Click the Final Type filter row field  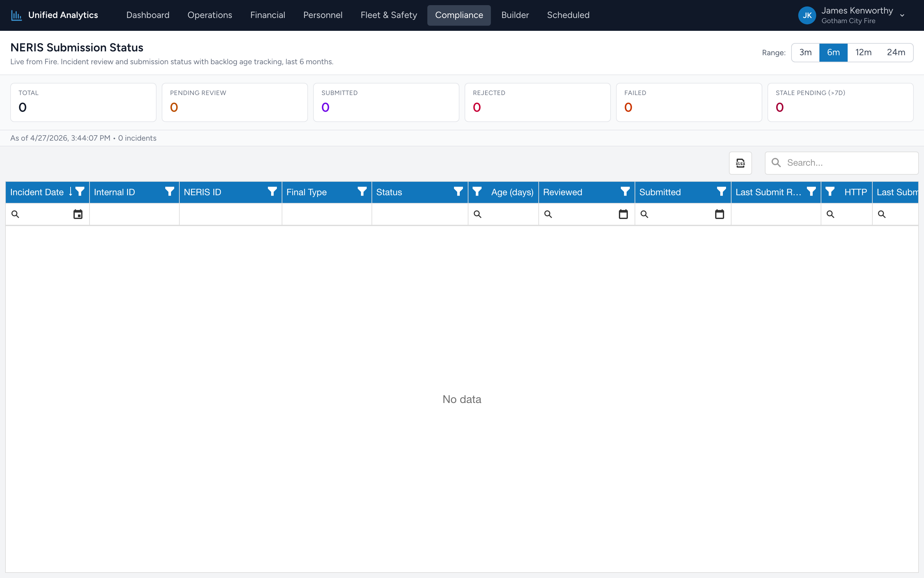327,214
